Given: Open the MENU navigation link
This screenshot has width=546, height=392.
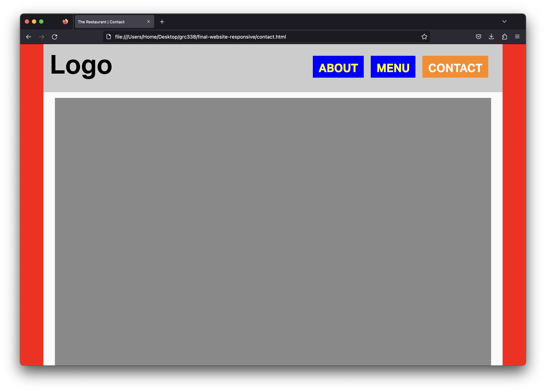Looking at the screenshot, I should [393, 67].
